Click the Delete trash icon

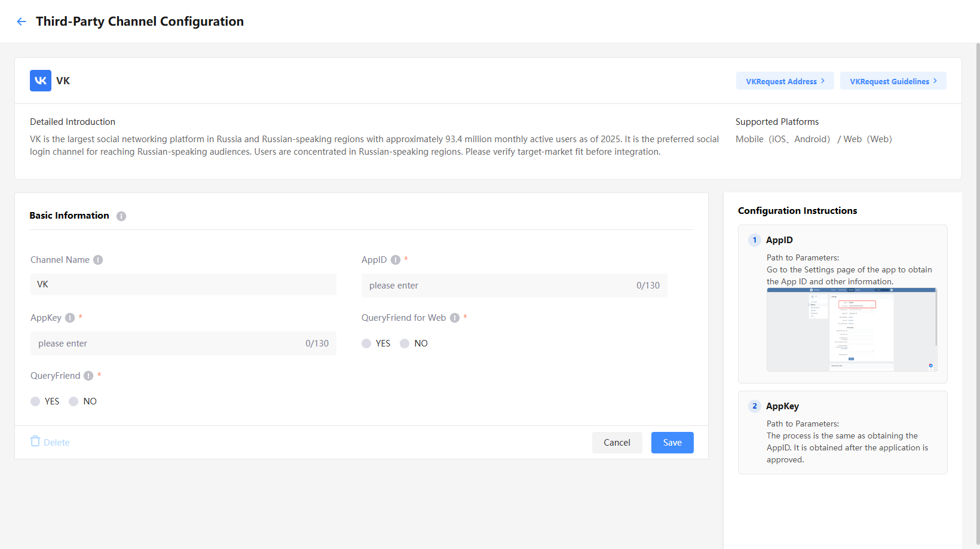(35, 441)
